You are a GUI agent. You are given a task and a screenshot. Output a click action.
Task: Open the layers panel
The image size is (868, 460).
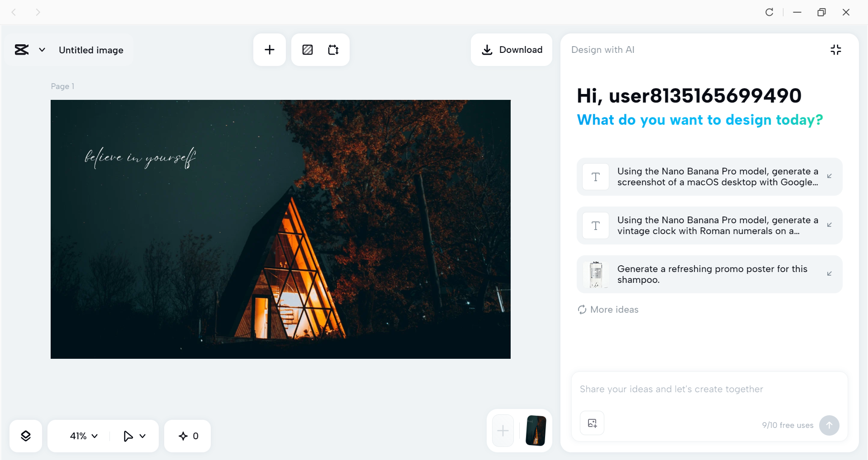coord(26,436)
